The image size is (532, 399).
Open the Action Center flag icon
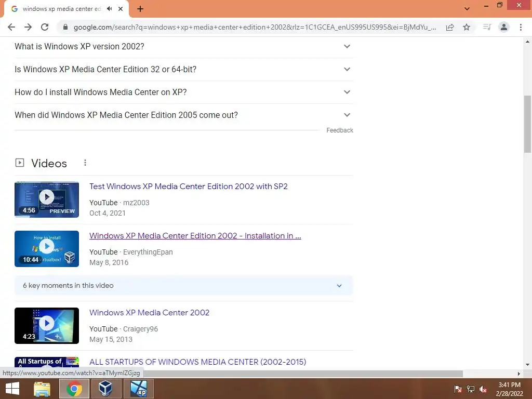coord(458,389)
